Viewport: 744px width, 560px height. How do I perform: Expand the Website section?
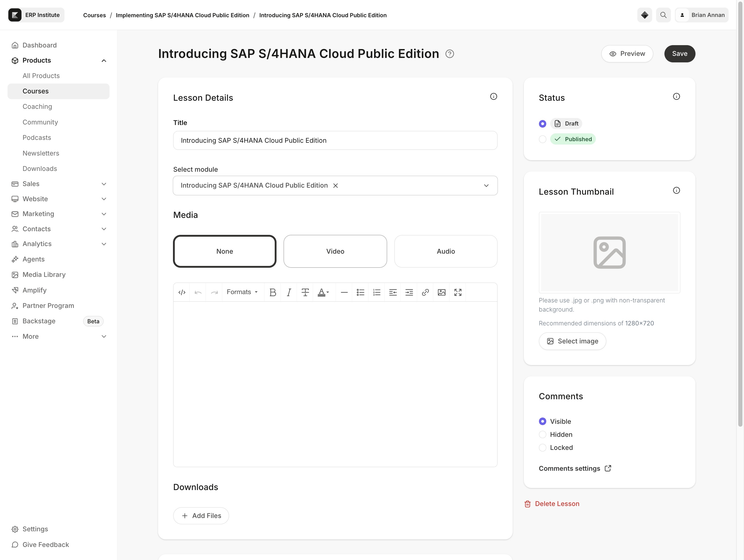pyautogui.click(x=104, y=199)
